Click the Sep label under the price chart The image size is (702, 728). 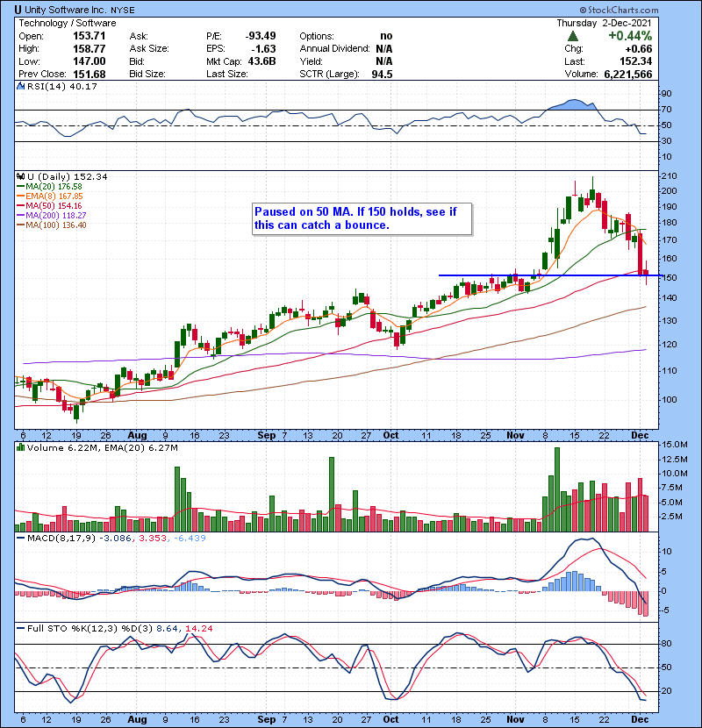pyautogui.click(x=266, y=436)
